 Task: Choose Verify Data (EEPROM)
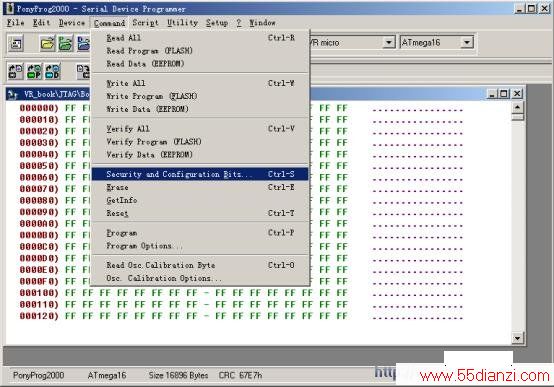200,154
